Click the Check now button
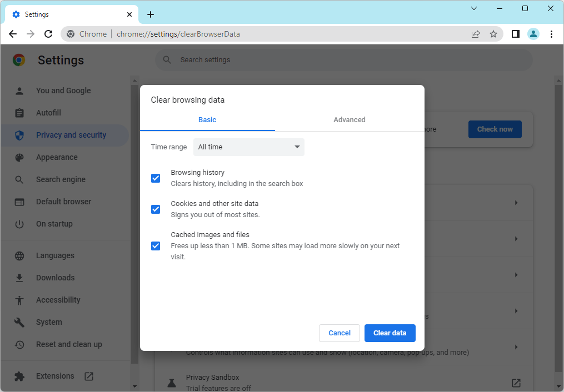 tap(495, 129)
